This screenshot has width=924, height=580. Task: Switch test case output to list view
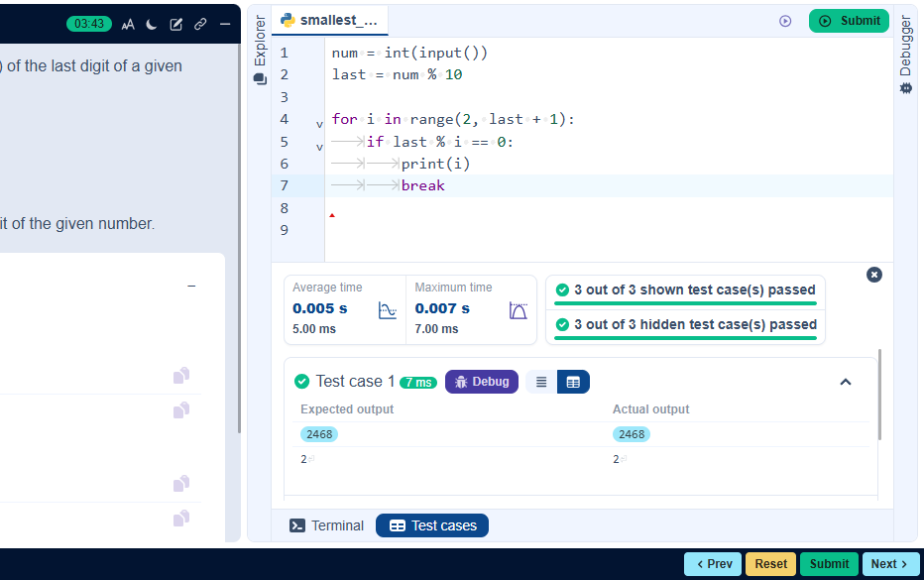(x=541, y=382)
